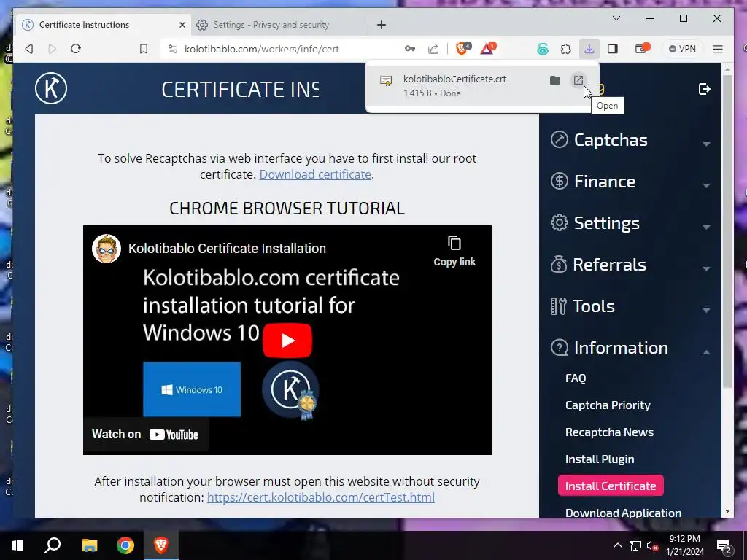Click the address bar URL
This screenshot has width=747, height=560.
(x=262, y=49)
